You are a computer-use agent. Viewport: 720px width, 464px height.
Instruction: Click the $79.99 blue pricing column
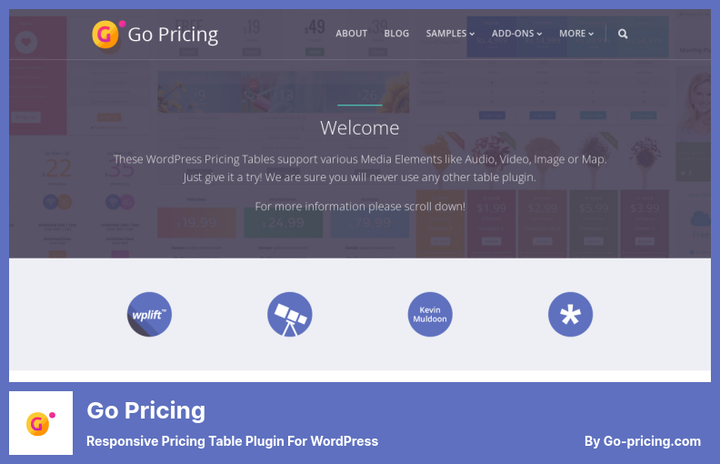[370, 223]
